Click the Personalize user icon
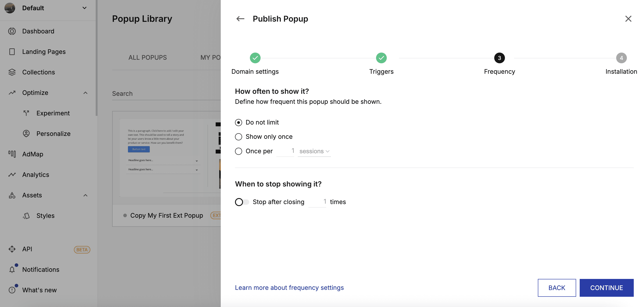 click(x=26, y=133)
